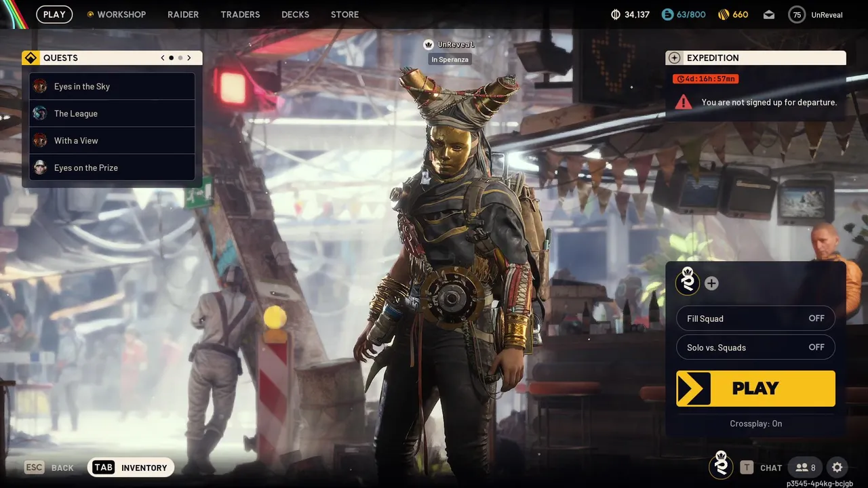Click Crossplay: On setting
This screenshot has height=488, width=868.
(x=755, y=424)
